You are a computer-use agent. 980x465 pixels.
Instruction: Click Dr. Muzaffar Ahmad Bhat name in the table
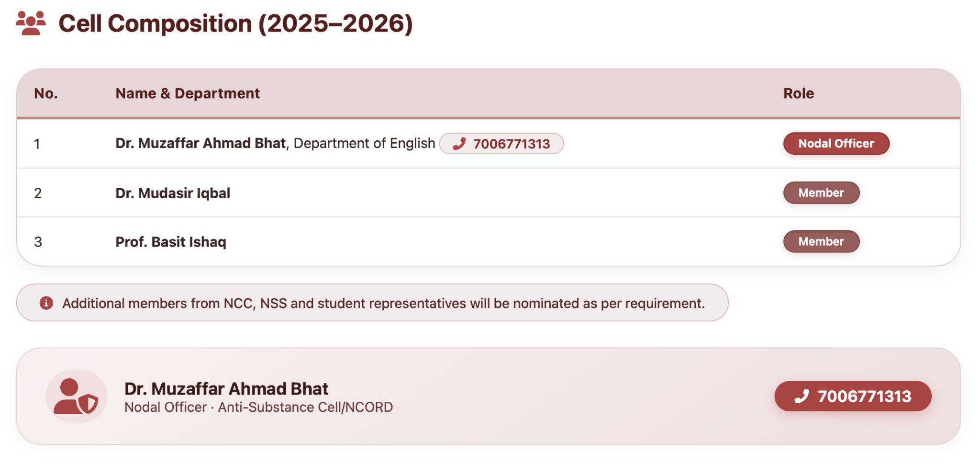click(201, 143)
